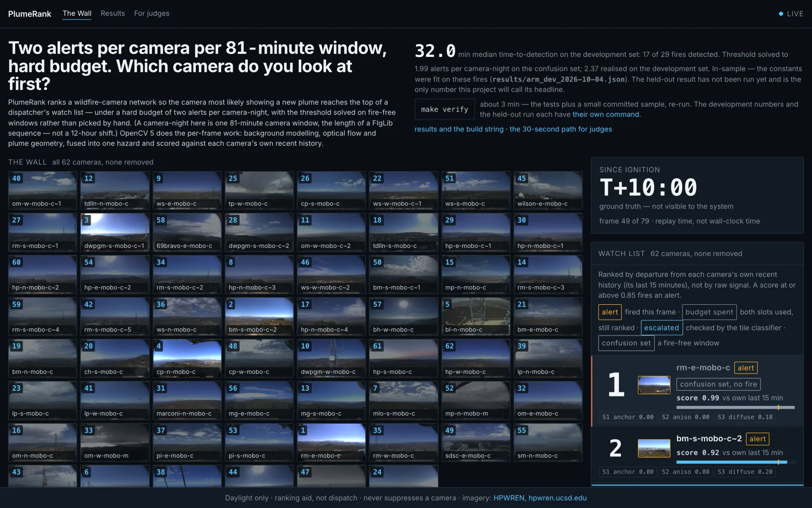Click the PlumeRank logo
812x508 pixels.
coord(30,14)
